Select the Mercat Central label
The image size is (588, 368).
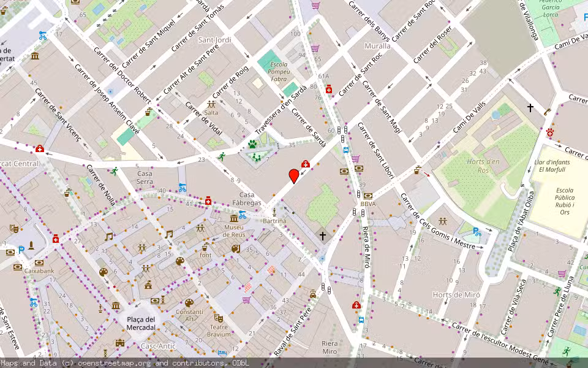(x=18, y=164)
